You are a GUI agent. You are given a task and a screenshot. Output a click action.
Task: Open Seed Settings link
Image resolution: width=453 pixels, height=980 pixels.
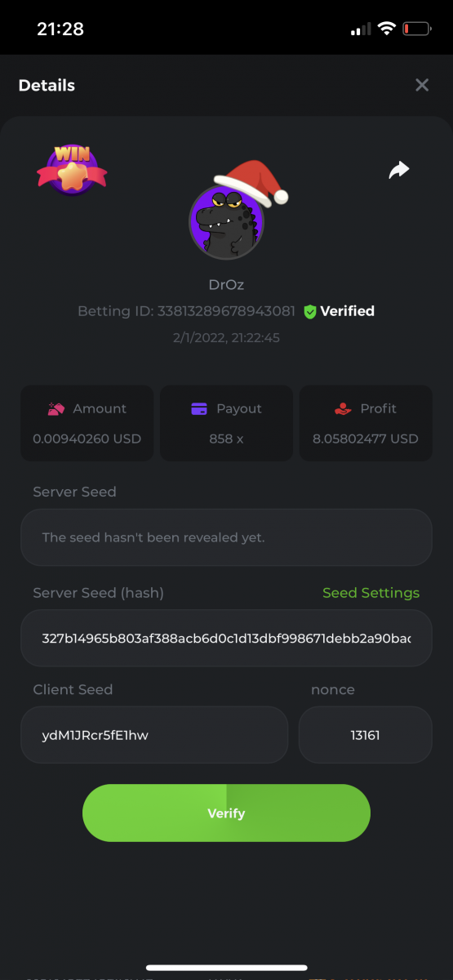pos(371,593)
